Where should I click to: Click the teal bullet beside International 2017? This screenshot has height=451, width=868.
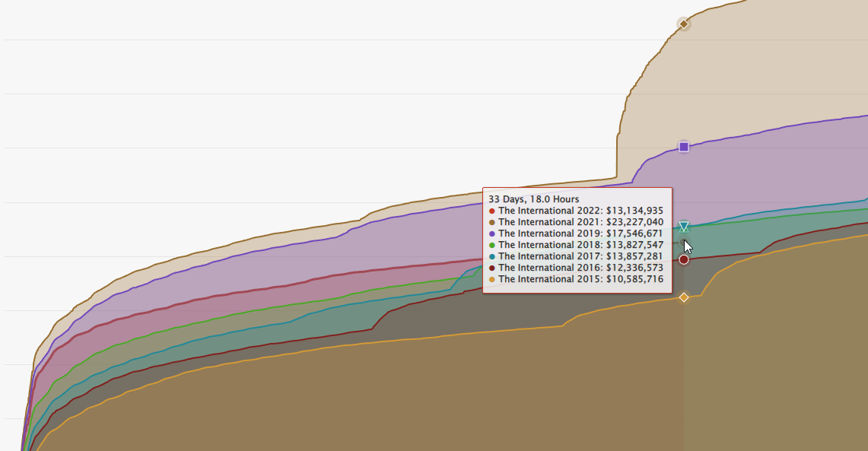pos(492,257)
